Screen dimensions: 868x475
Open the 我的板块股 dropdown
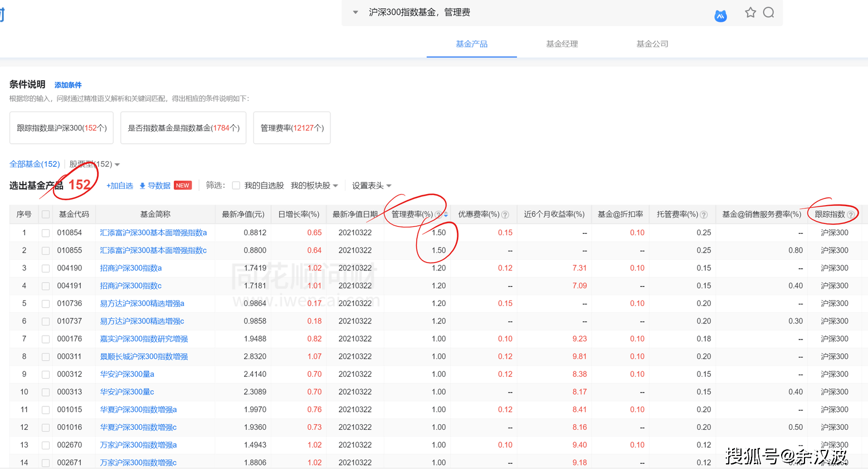tap(315, 186)
